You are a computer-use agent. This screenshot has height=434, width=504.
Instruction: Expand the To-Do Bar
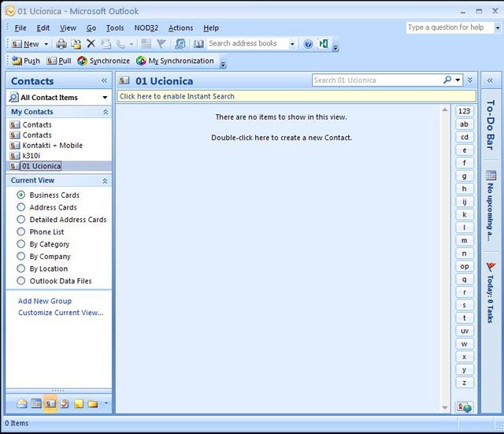click(x=490, y=80)
